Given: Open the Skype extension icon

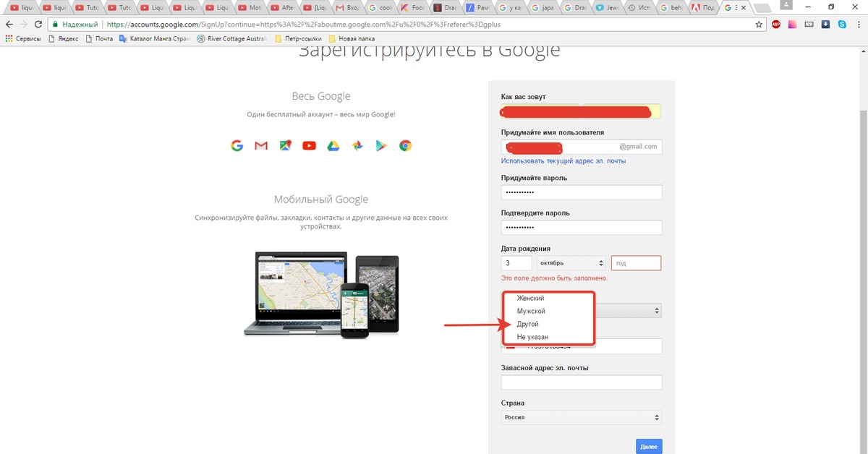Looking at the screenshot, I should point(843,24).
